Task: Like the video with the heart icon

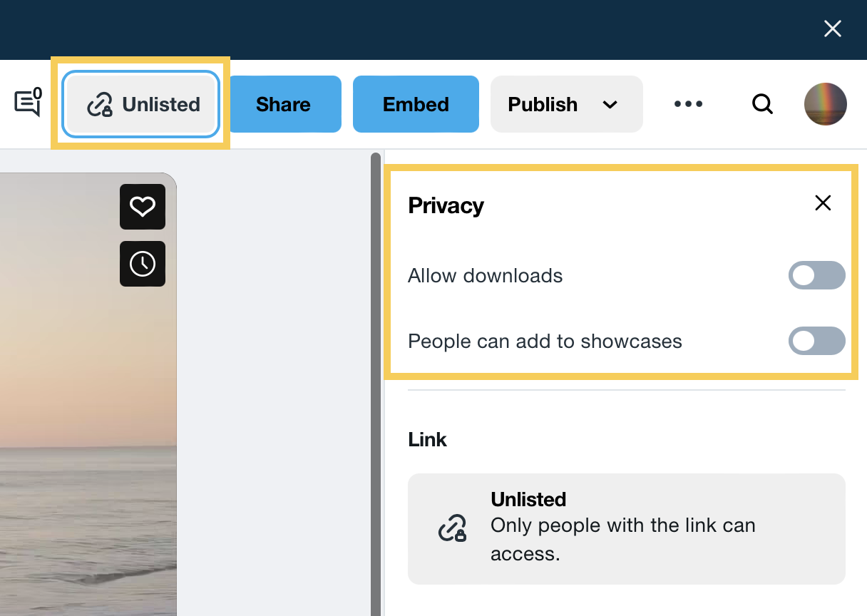Action: pyautogui.click(x=143, y=207)
